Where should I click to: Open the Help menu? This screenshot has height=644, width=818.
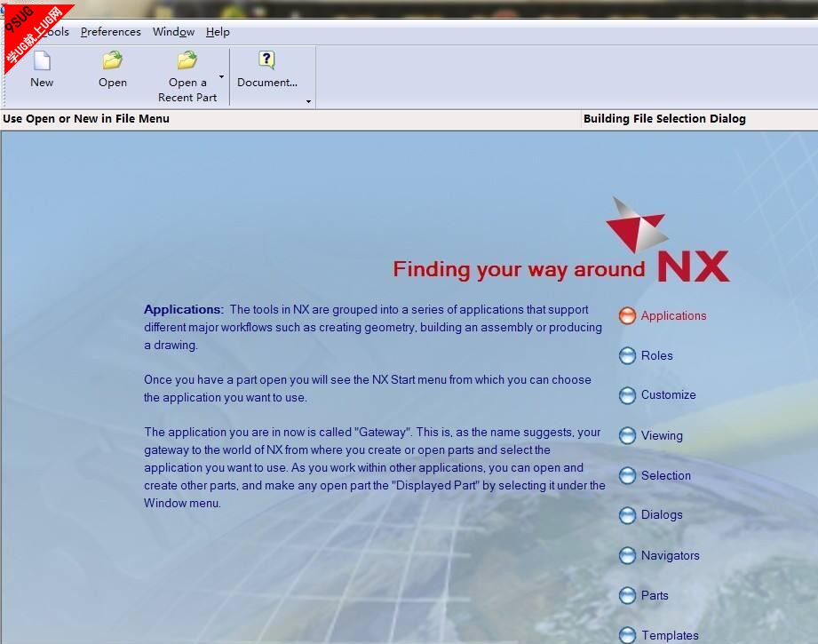(x=218, y=32)
